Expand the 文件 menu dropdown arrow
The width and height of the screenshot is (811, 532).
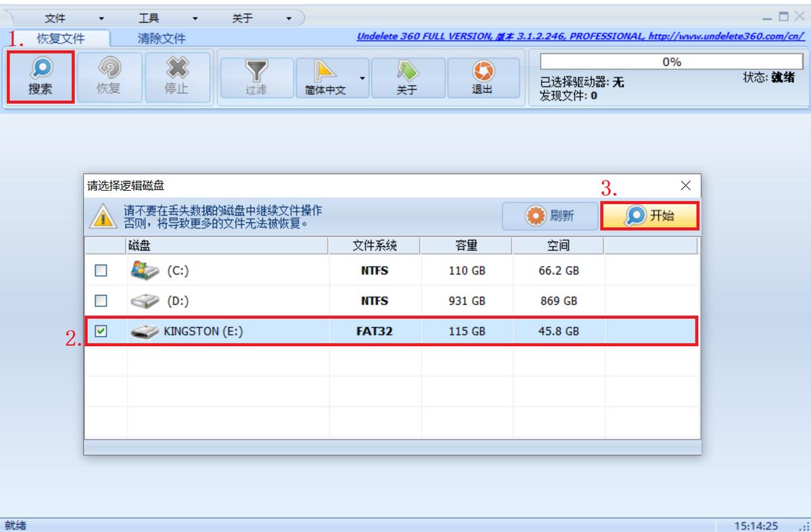(x=101, y=19)
